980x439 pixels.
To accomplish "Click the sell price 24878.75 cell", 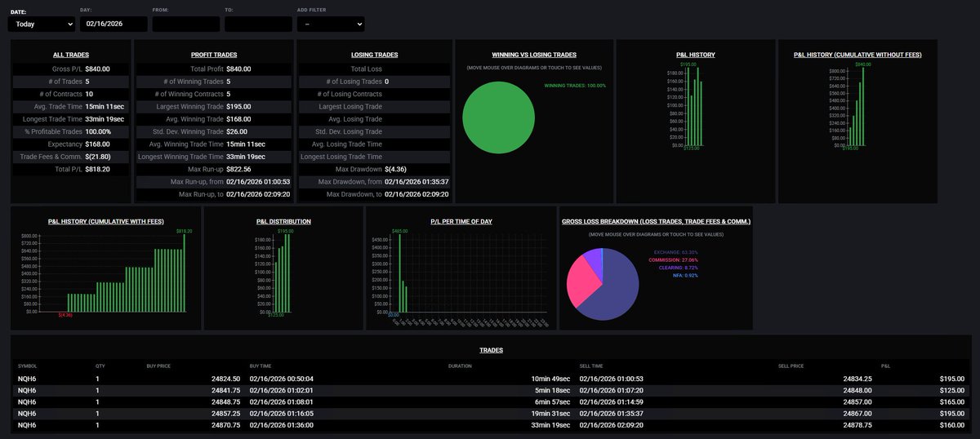I will [857, 425].
